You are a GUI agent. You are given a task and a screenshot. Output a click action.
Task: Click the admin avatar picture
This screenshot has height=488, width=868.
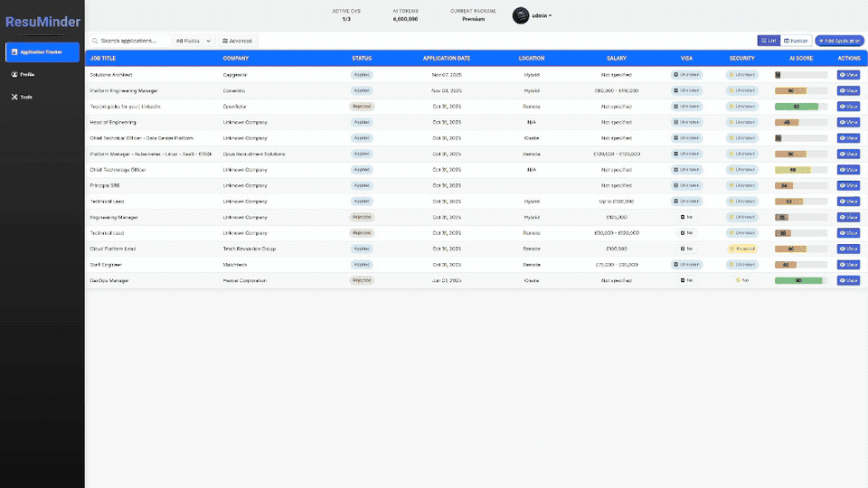521,15
